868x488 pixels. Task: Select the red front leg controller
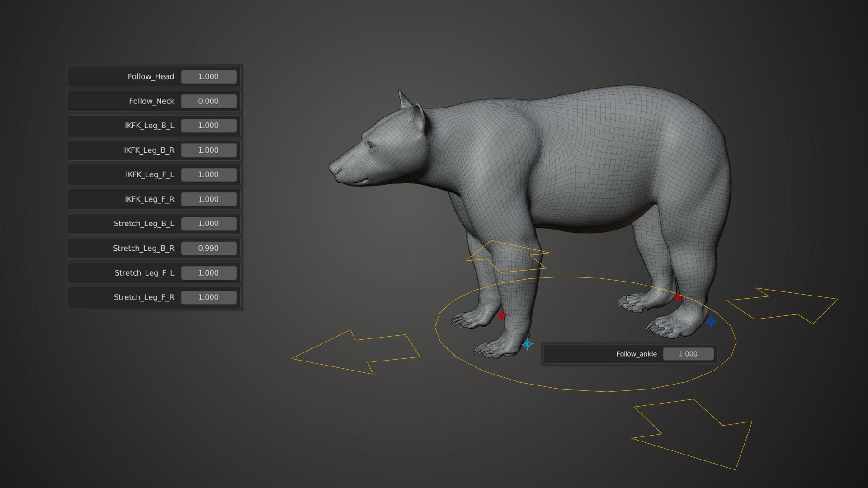pos(501,315)
